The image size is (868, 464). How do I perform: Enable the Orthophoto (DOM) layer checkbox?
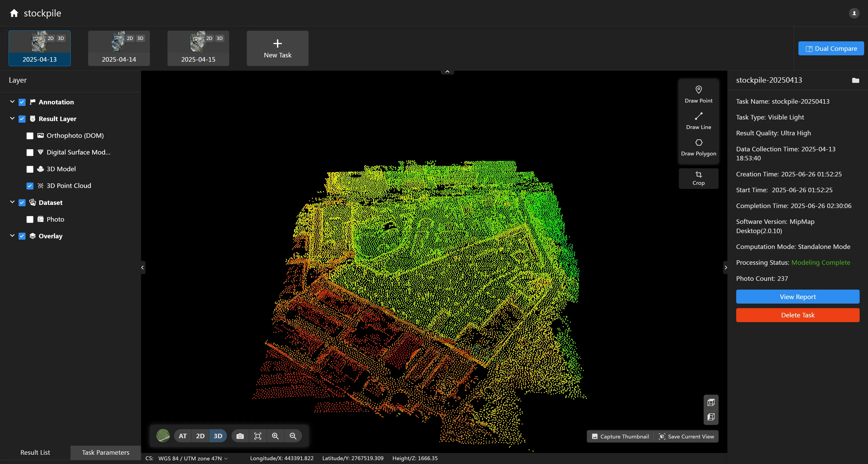point(30,136)
